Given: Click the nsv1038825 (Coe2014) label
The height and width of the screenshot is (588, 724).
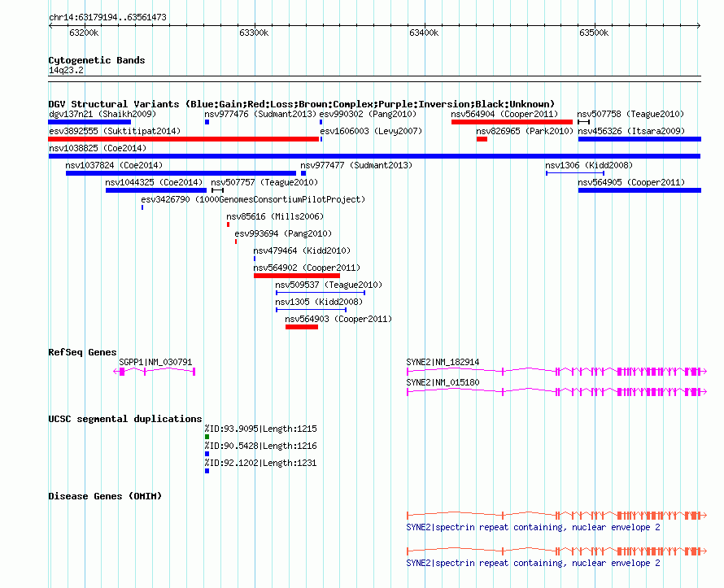Looking at the screenshot, I should [x=98, y=148].
